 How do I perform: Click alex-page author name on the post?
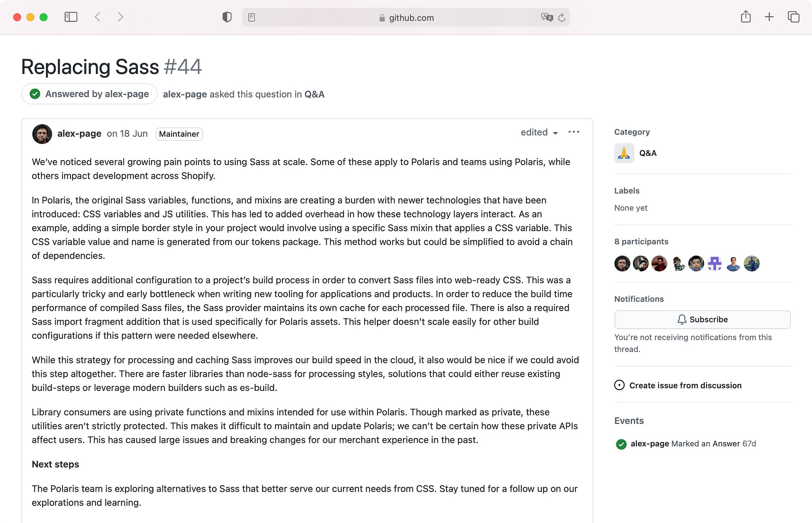[x=79, y=134]
